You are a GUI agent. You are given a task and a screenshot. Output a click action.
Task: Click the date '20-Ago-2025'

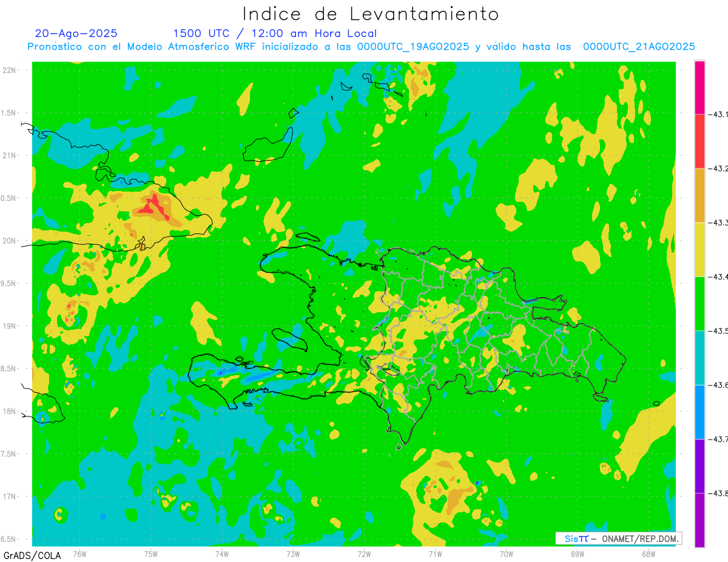pyautogui.click(x=76, y=33)
